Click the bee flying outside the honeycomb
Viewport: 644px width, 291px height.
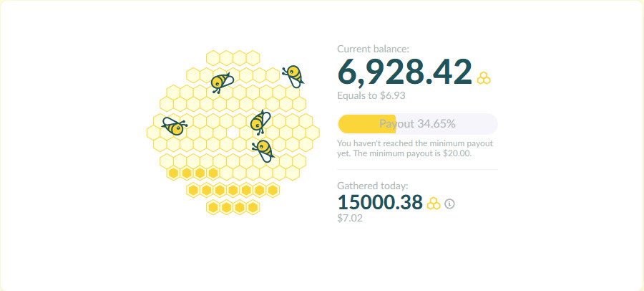click(293, 76)
